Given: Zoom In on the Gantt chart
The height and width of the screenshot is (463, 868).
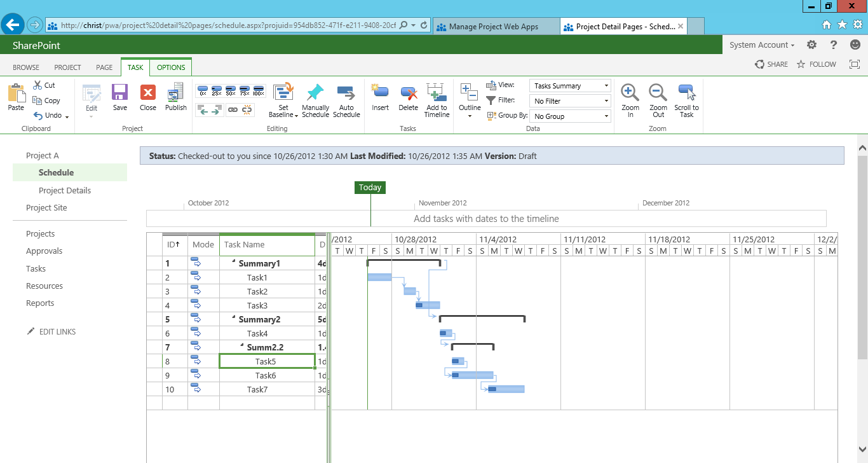Looking at the screenshot, I should pyautogui.click(x=630, y=93).
